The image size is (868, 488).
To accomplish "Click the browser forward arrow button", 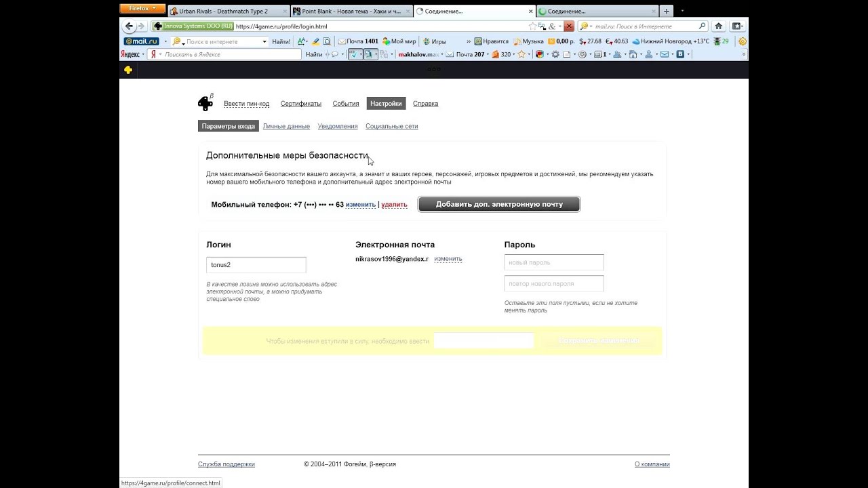I will click(142, 26).
